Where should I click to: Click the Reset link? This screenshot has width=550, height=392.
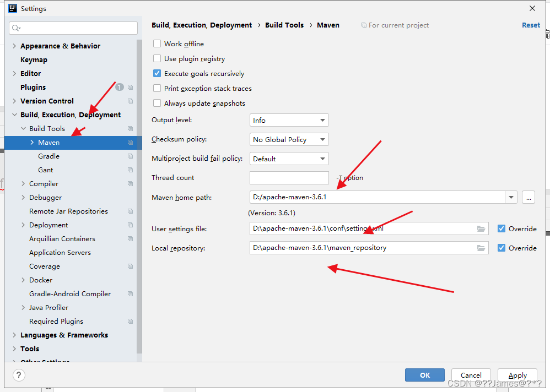coord(531,25)
